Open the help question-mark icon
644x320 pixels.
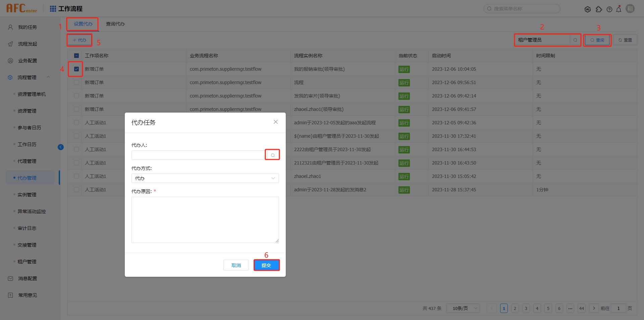pos(609,9)
